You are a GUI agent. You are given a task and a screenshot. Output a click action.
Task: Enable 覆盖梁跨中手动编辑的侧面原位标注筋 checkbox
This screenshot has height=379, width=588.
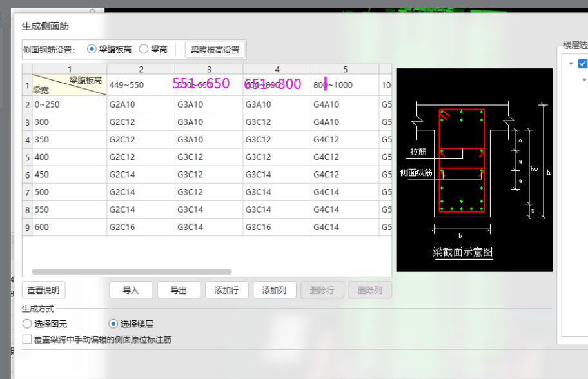[x=27, y=339]
